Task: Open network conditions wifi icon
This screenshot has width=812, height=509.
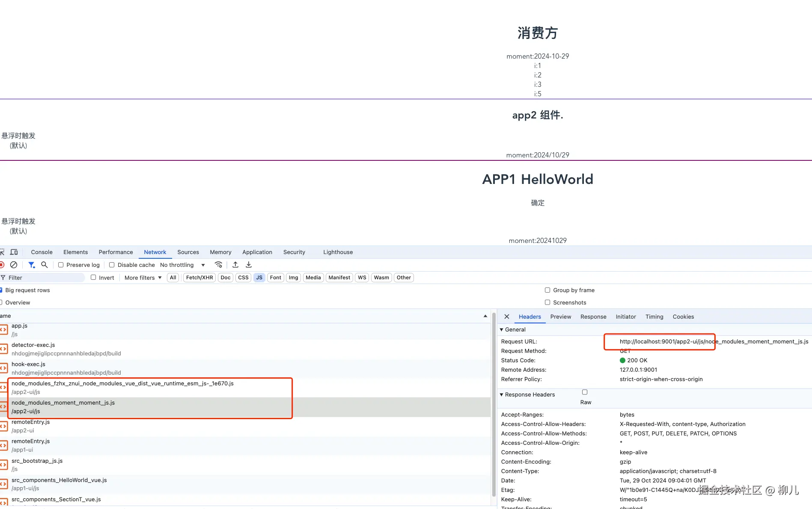Action: click(218, 265)
